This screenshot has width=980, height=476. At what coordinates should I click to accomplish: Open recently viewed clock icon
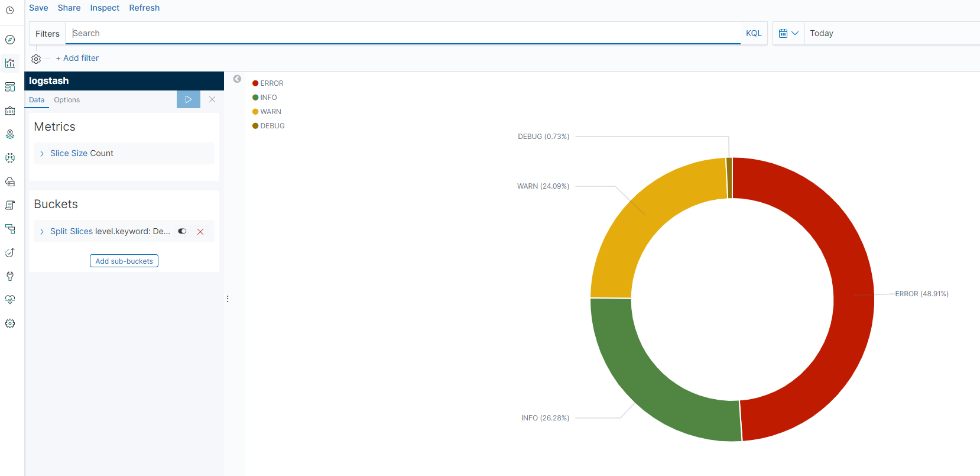(x=10, y=11)
